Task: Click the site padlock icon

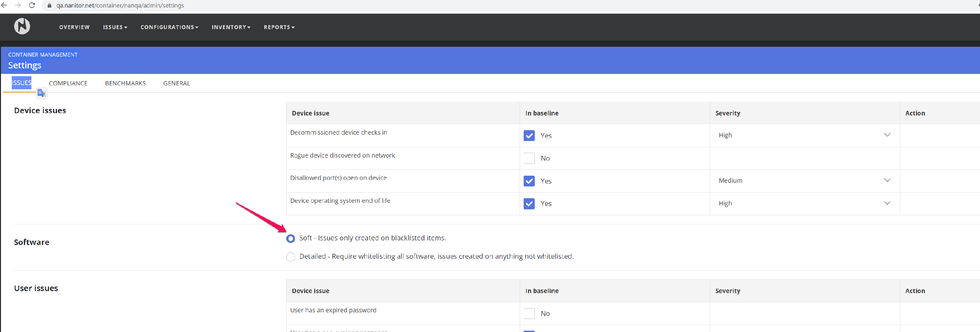Action: click(49, 6)
